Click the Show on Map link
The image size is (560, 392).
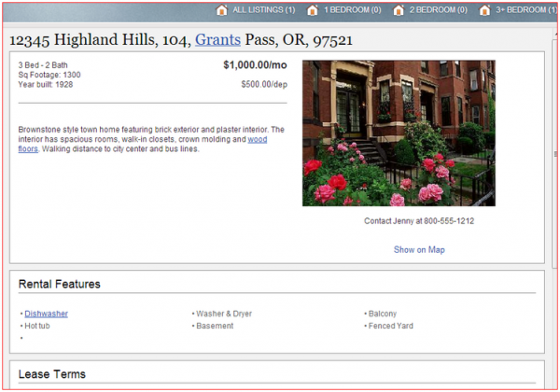[419, 250]
